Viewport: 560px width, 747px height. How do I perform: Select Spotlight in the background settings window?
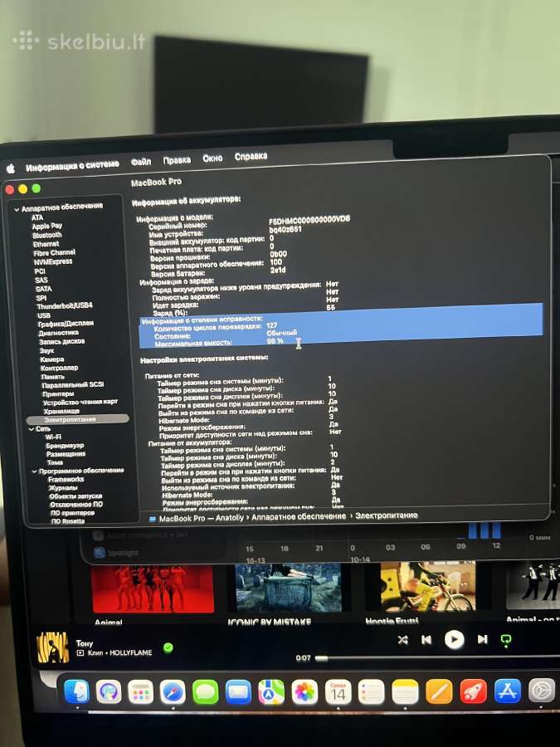pyautogui.click(x=117, y=553)
